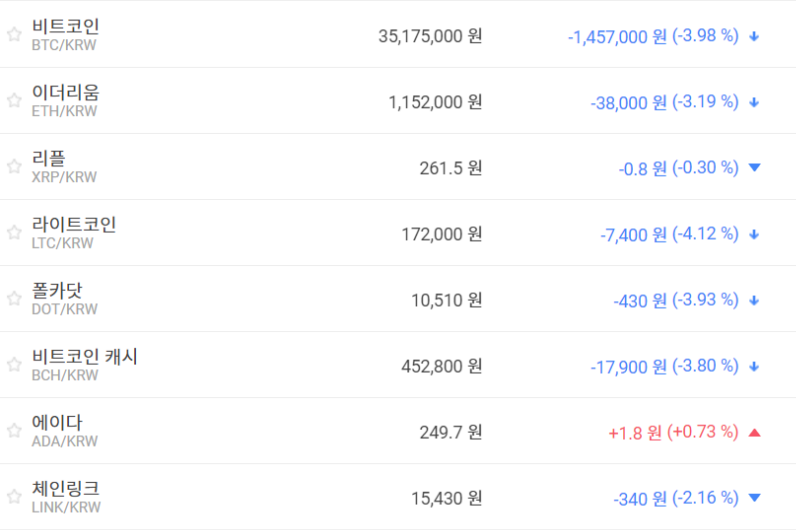Toggle favorite star for 이더리움
Viewport: 796px width, 530px height.
14,101
